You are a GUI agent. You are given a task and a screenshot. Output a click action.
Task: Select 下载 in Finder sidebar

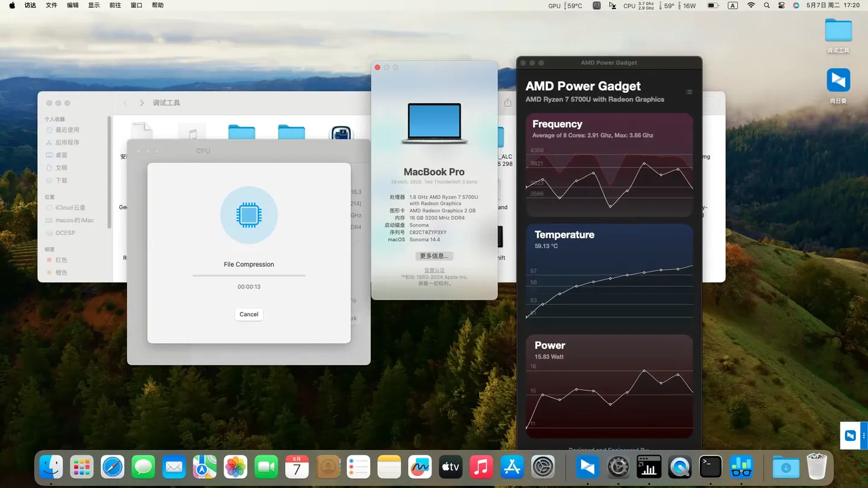[x=61, y=181]
